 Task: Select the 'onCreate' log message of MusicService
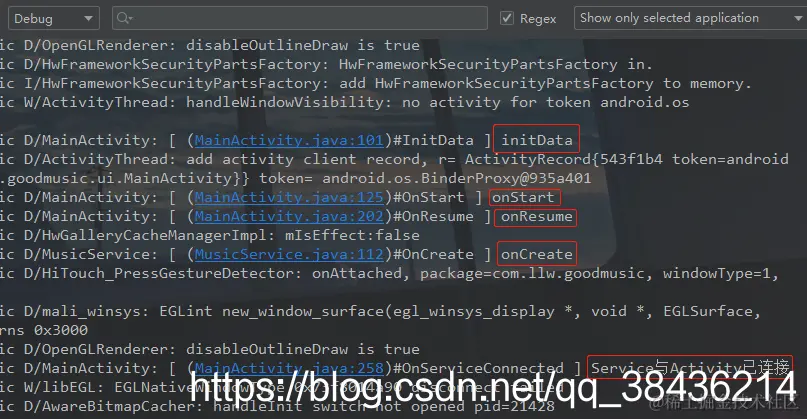pos(537,254)
